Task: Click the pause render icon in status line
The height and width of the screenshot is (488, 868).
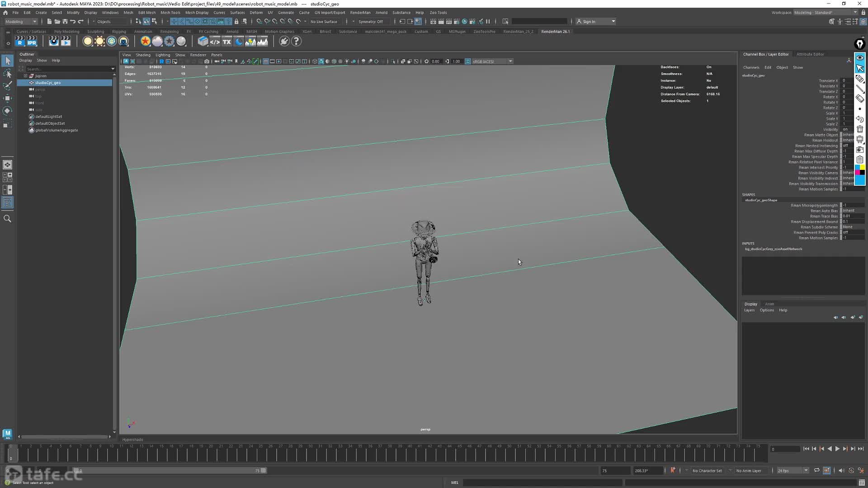Action: point(488,21)
